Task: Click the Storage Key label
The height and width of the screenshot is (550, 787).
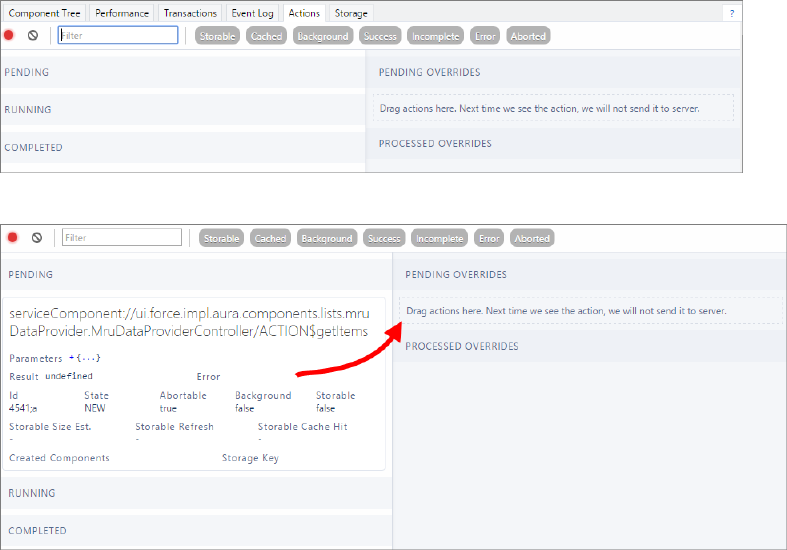Action: tap(250, 458)
